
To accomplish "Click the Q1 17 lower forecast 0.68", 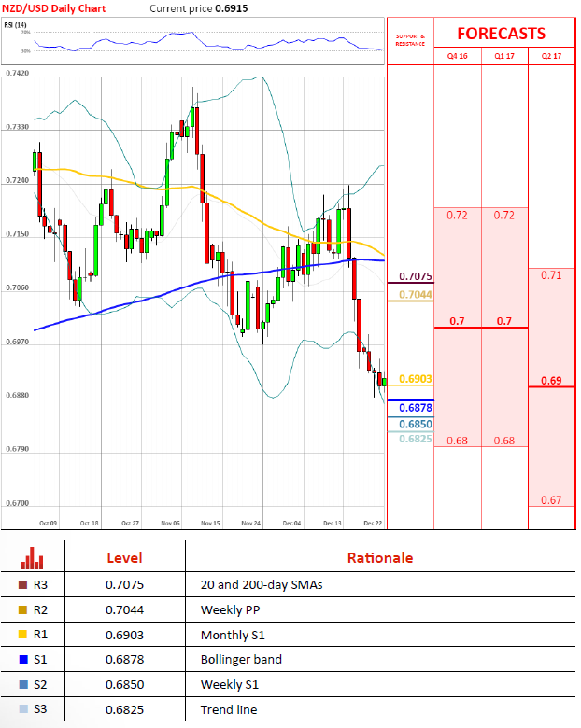I will click(503, 441).
